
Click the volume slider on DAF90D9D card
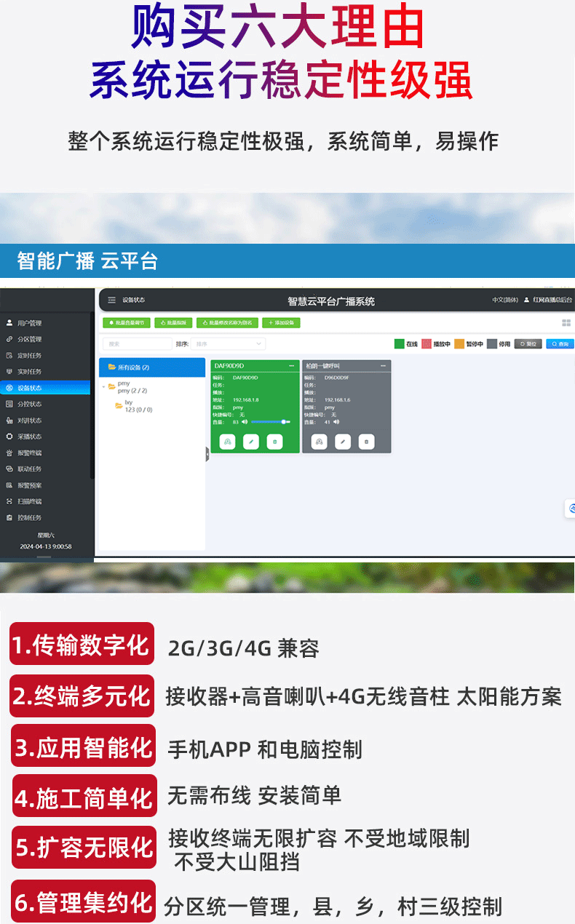pos(271,422)
